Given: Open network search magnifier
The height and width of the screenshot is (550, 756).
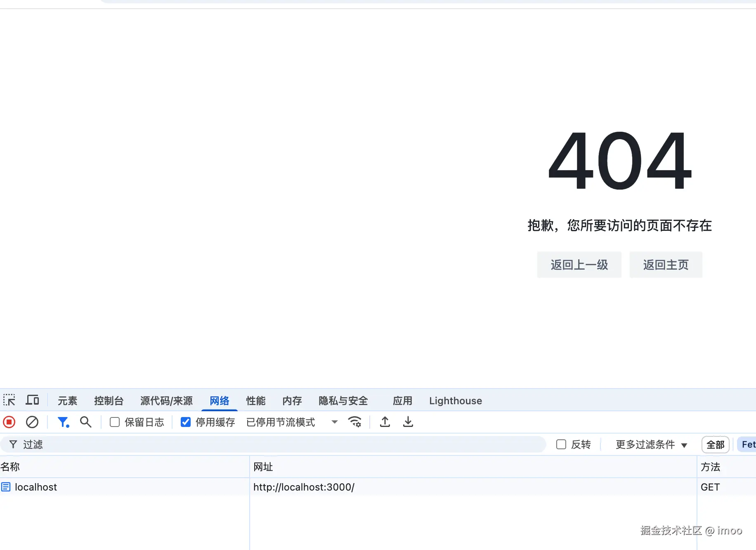Looking at the screenshot, I should point(85,422).
